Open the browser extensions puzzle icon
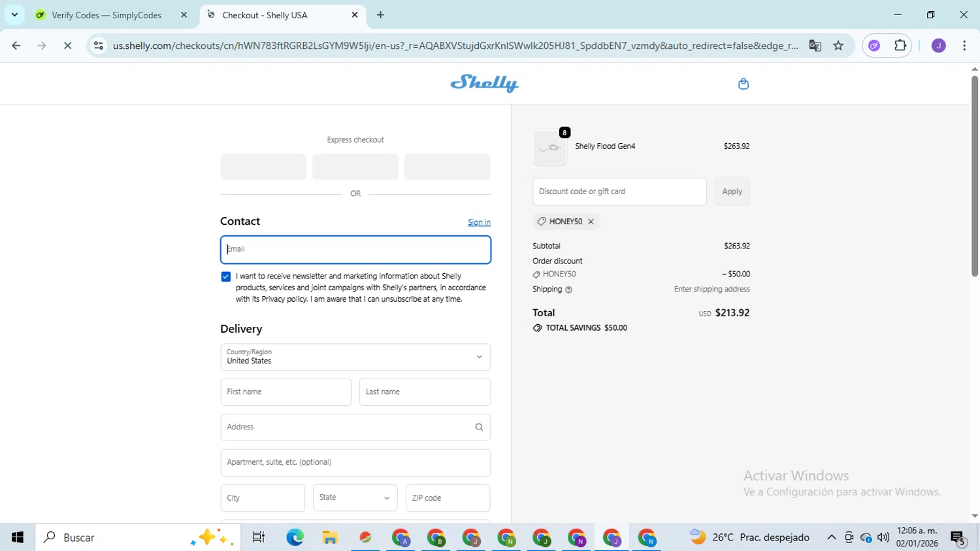 coord(900,46)
